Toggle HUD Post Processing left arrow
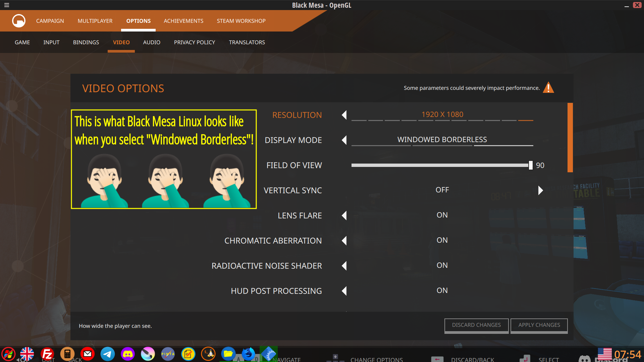644x362 pixels. (344, 291)
